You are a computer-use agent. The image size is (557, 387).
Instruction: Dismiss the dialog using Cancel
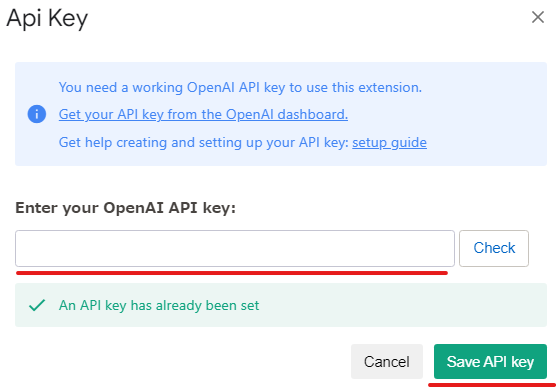point(387,361)
